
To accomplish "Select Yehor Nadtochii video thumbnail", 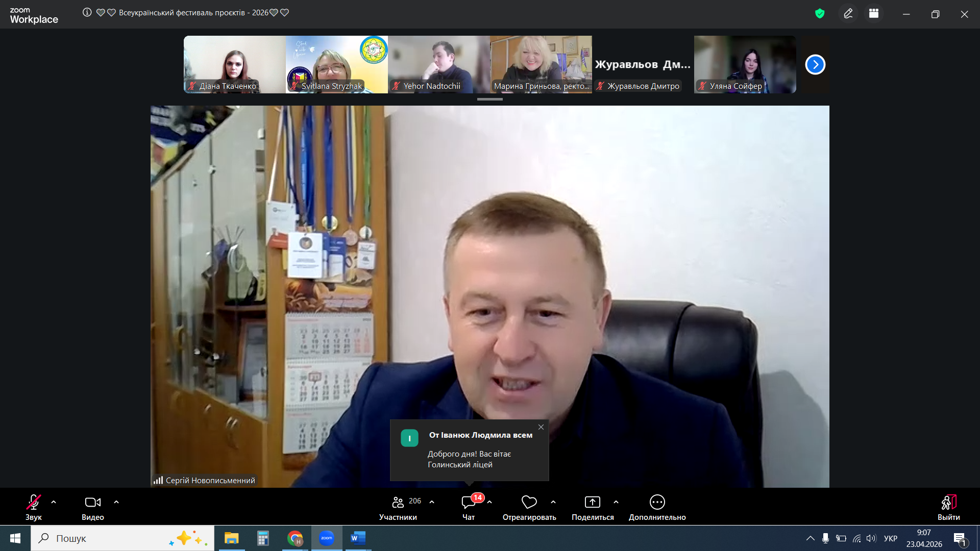I will click(x=438, y=64).
